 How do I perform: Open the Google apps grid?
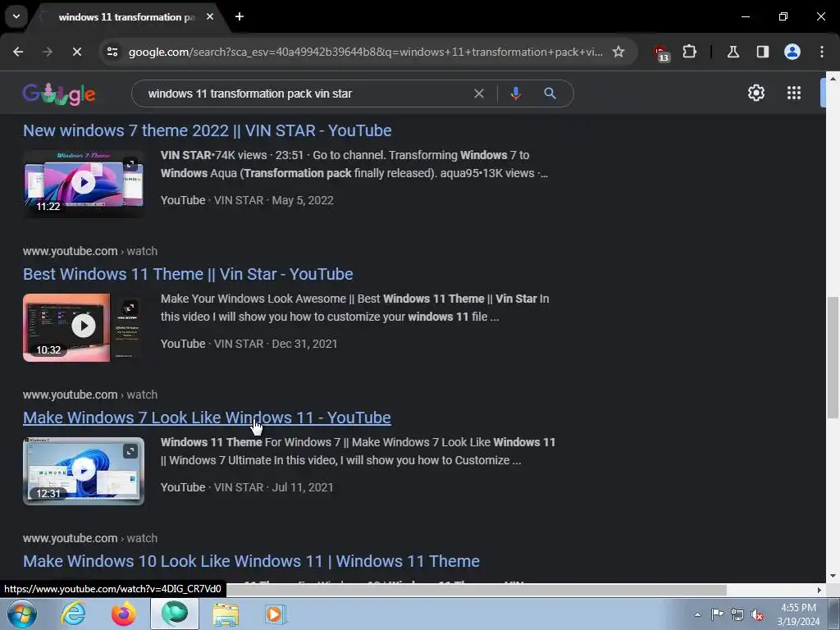point(794,94)
